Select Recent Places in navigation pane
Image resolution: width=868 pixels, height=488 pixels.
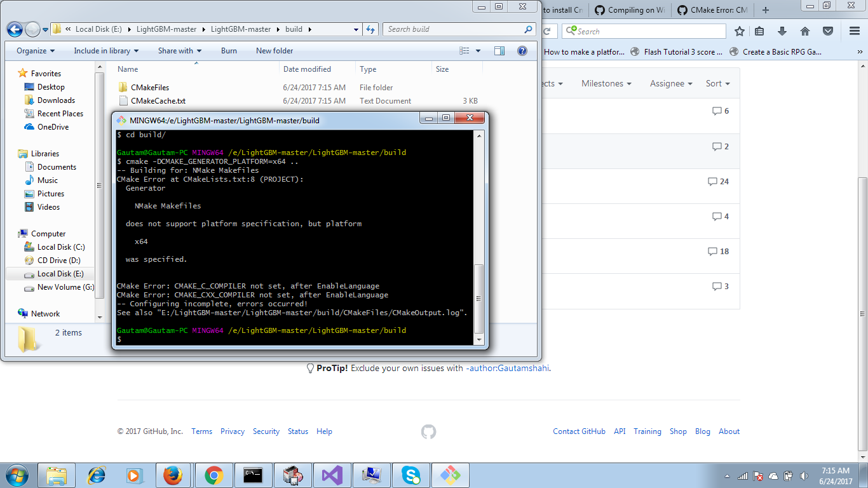click(60, 114)
